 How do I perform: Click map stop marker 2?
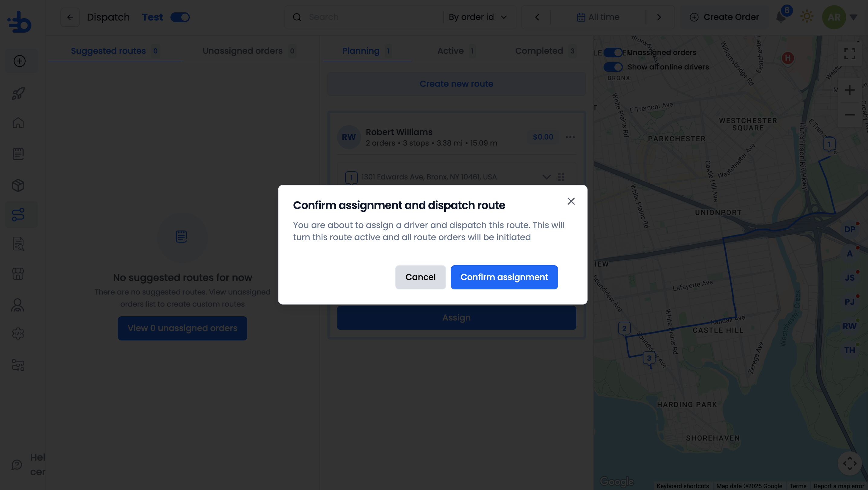click(624, 328)
